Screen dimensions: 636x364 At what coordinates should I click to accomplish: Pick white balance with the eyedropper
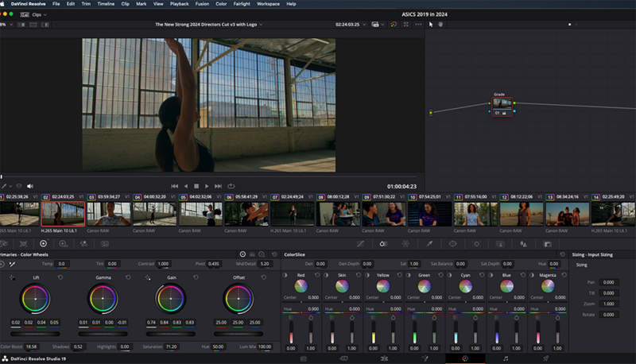point(13,264)
